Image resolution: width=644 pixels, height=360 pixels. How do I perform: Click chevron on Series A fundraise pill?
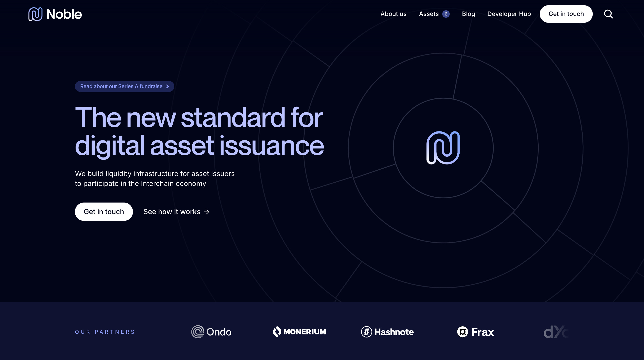(x=168, y=86)
